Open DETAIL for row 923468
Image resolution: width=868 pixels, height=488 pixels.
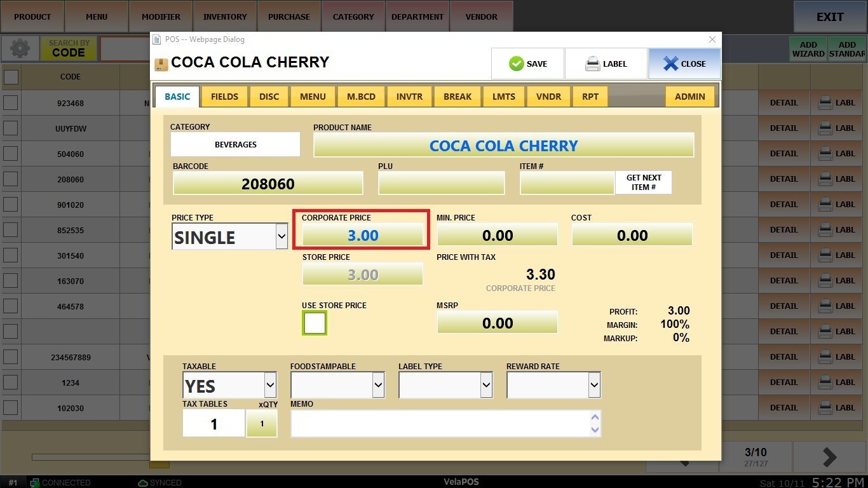(x=783, y=102)
